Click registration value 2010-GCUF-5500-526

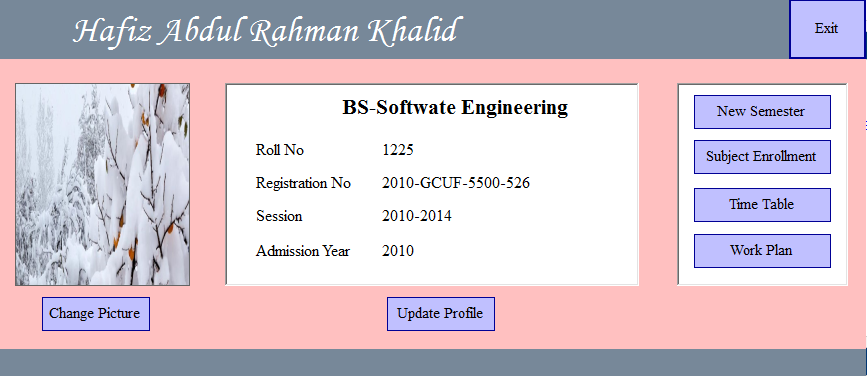(456, 183)
